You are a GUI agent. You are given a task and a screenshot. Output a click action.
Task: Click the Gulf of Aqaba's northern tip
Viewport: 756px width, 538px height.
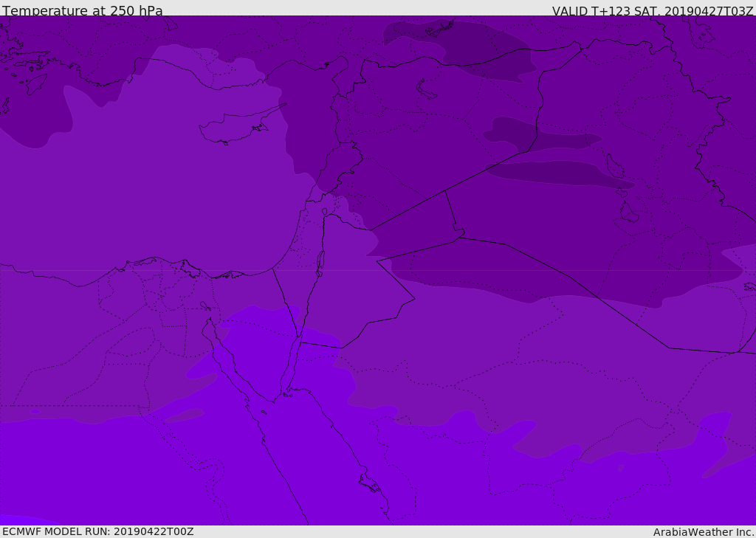[x=298, y=341]
